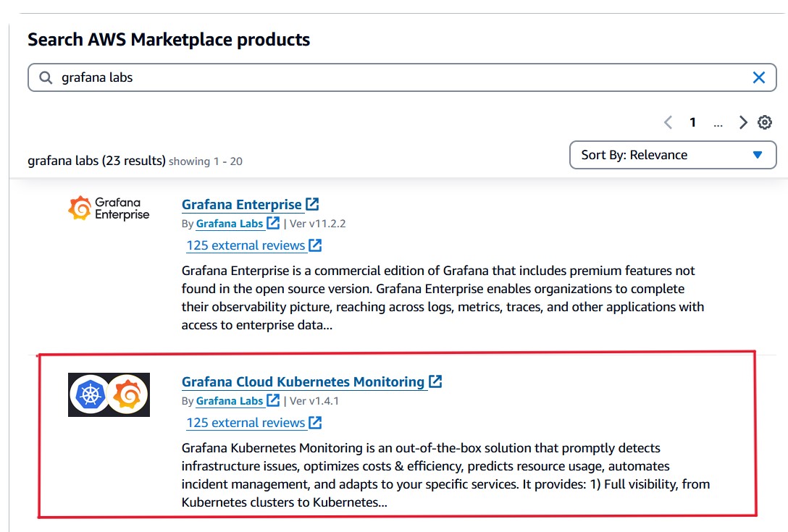
Task: Open the Sort By Relevance dropdown
Action: click(x=673, y=155)
